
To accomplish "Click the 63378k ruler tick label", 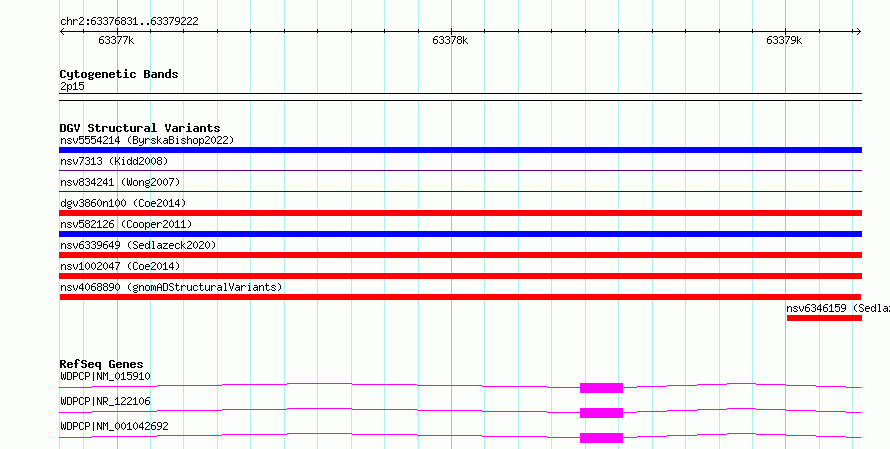I will click(450, 40).
